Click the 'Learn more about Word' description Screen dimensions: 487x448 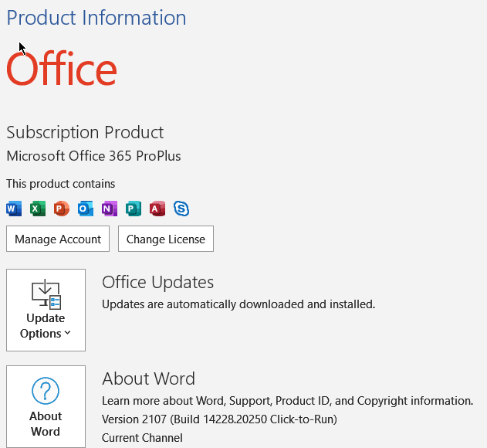pyautogui.click(x=287, y=401)
